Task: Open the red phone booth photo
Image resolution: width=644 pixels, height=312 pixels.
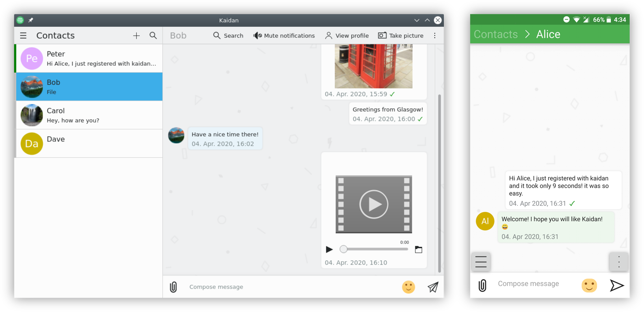Action: [x=373, y=66]
